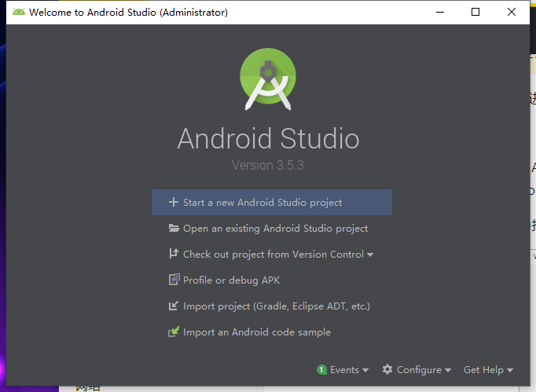This screenshot has height=392, width=536.
Task: Open the Events menu
Action: coord(343,370)
